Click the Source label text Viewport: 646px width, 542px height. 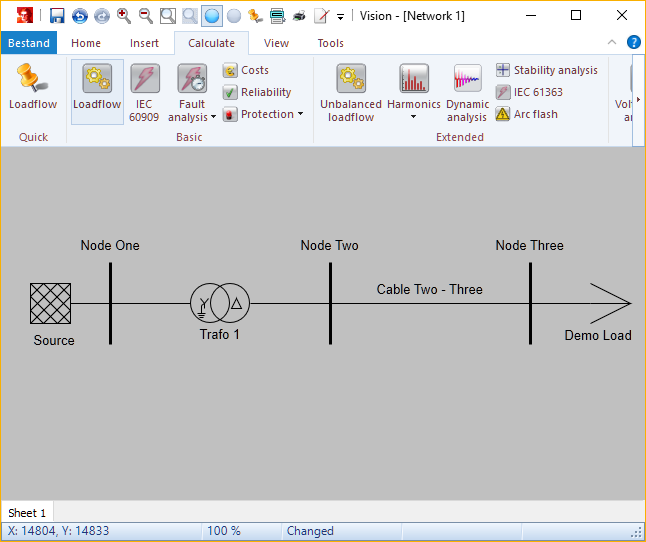(54, 341)
